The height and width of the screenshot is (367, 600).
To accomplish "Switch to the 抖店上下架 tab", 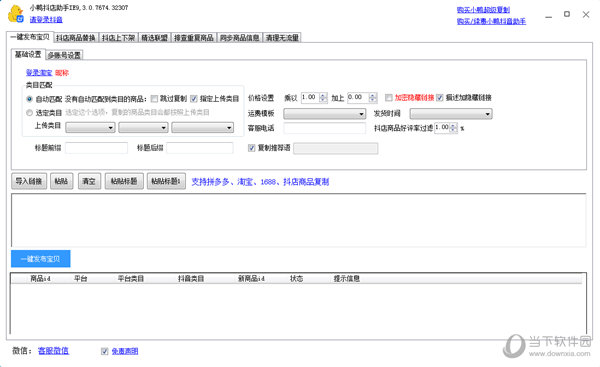I will coord(118,38).
